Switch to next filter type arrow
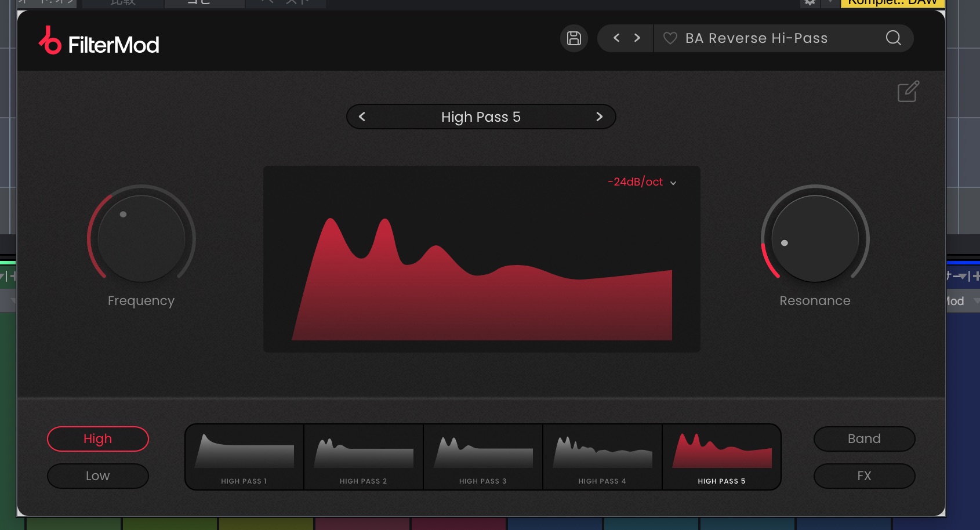The width and height of the screenshot is (980, 530). click(x=599, y=117)
